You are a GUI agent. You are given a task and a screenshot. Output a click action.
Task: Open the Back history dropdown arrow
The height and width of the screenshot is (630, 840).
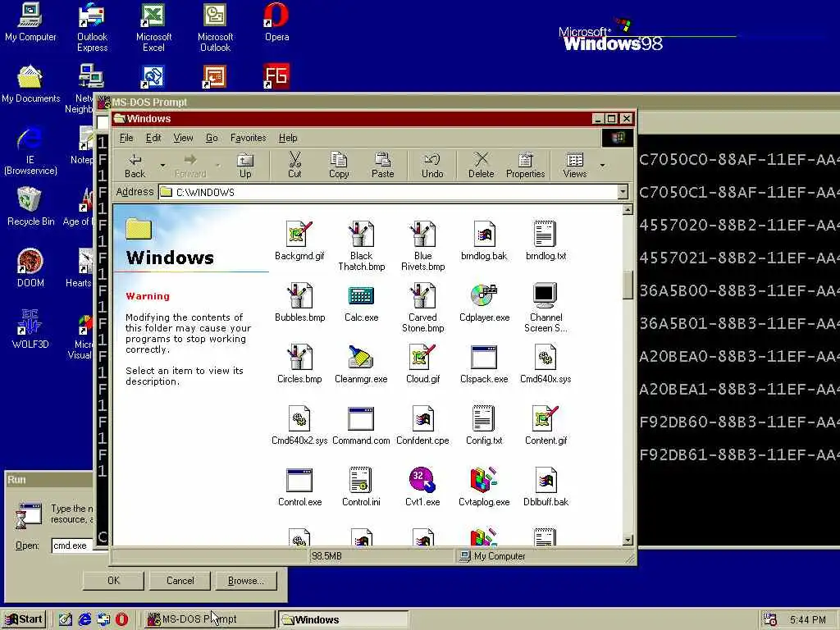tap(162, 165)
